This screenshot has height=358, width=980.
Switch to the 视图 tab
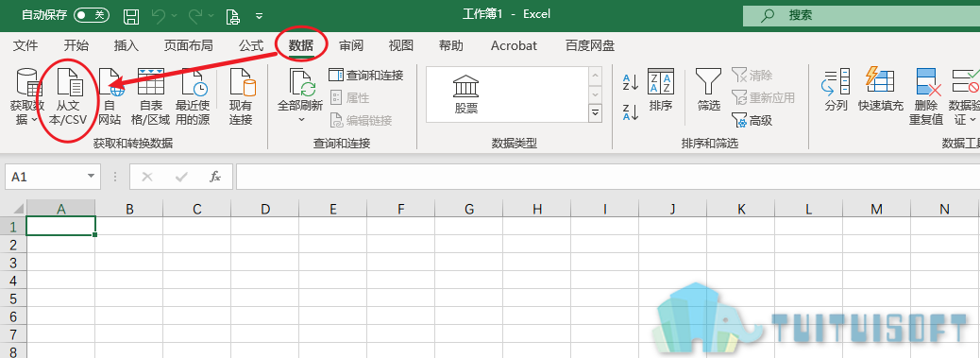pos(400,45)
